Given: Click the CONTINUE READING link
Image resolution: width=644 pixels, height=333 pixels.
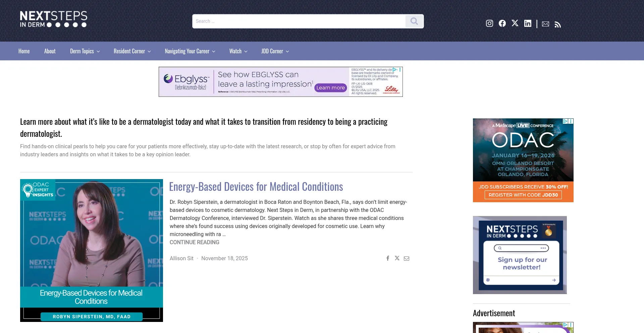Looking at the screenshot, I should pos(194,242).
